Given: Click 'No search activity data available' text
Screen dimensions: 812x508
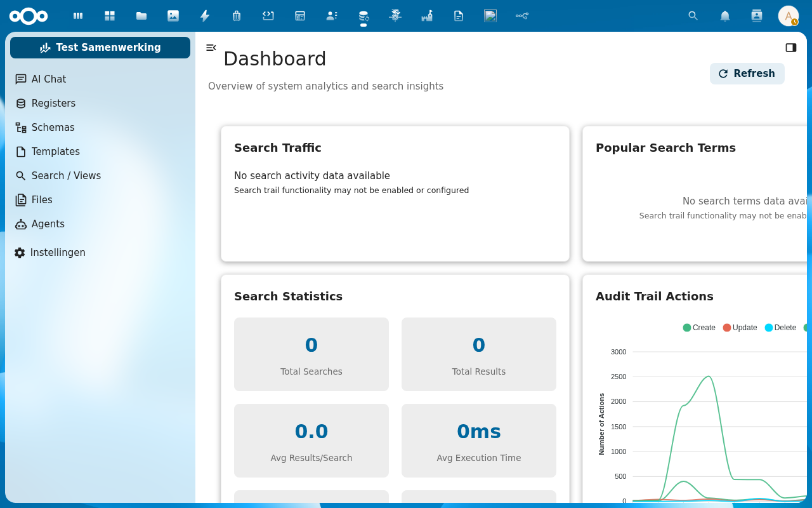Looking at the screenshot, I should (312, 176).
